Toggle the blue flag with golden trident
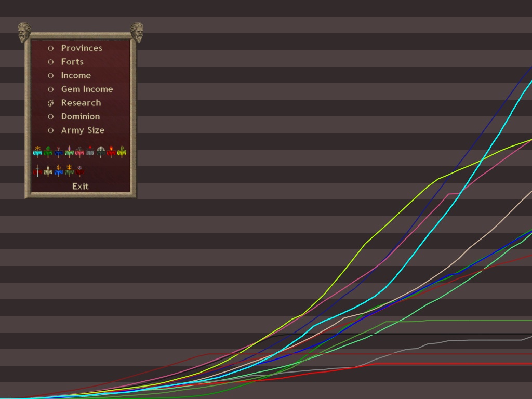 [59, 170]
